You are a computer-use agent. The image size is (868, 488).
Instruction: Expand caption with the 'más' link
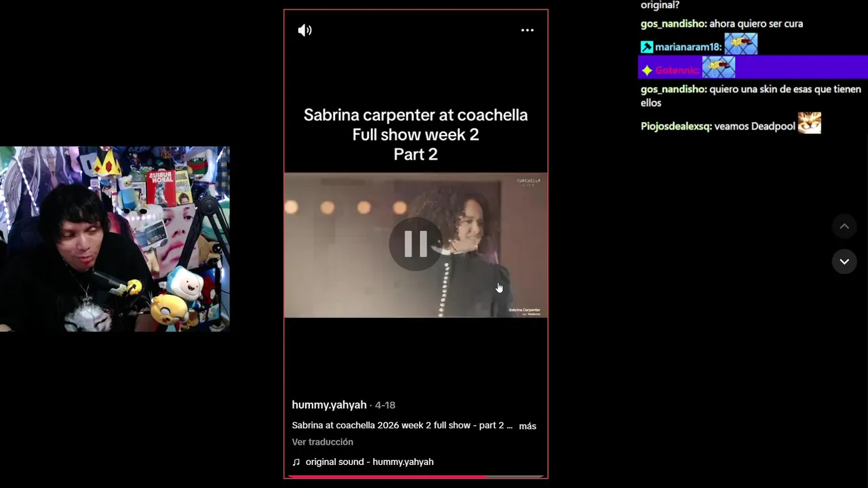pos(528,426)
